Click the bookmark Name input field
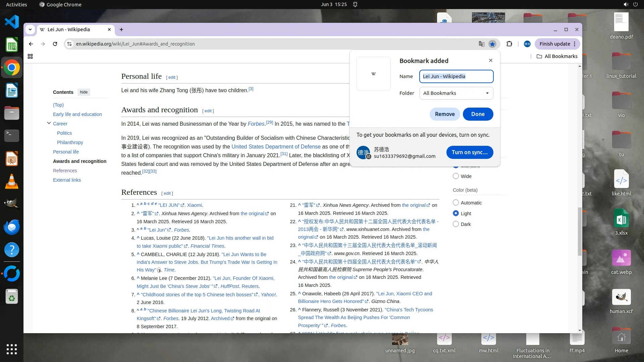This screenshot has height=362, width=644. (456, 76)
